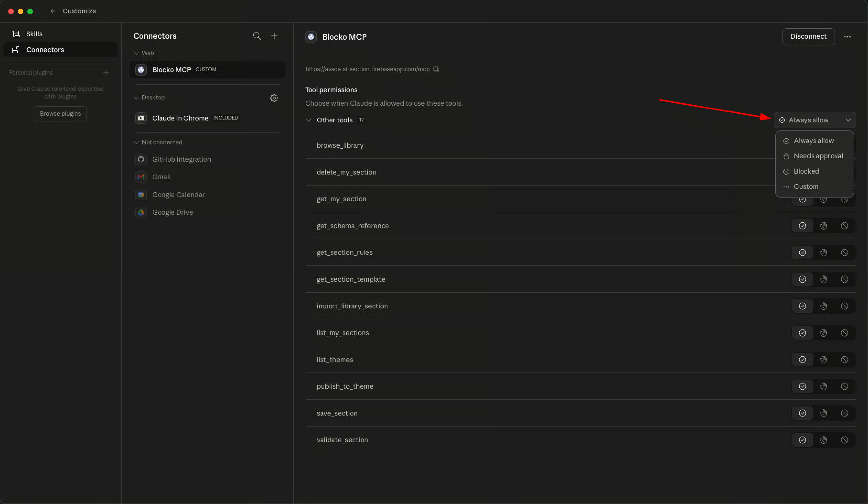Choose Custom in the dropdown menu
The height and width of the screenshot is (504, 868).
pos(814,186)
